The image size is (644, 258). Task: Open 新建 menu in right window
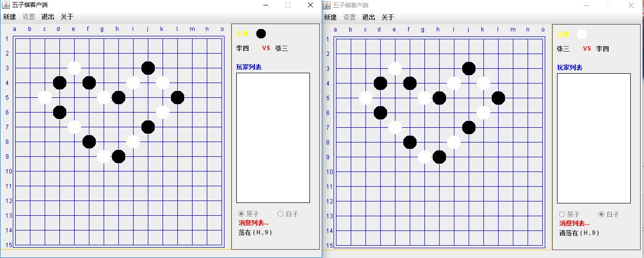pos(330,17)
